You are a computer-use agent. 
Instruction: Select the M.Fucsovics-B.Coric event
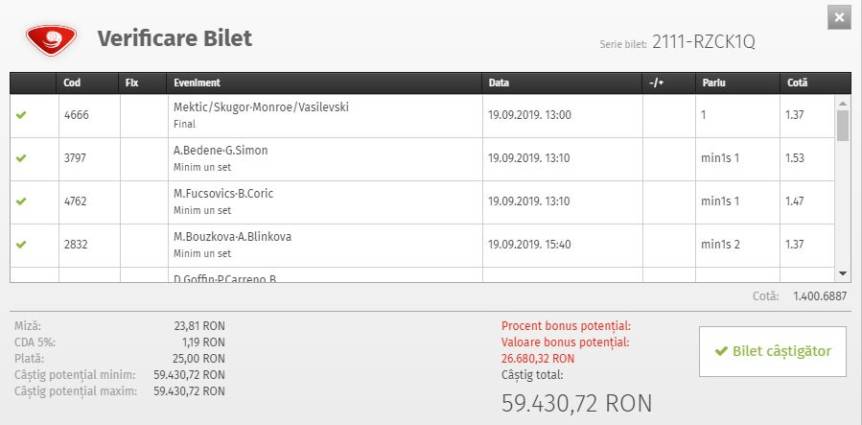(224, 194)
